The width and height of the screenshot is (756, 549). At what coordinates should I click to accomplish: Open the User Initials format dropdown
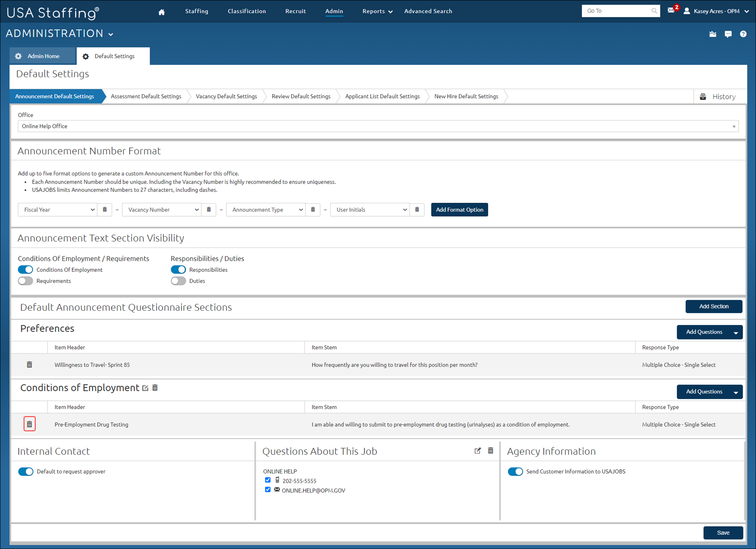(x=370, y=209)
